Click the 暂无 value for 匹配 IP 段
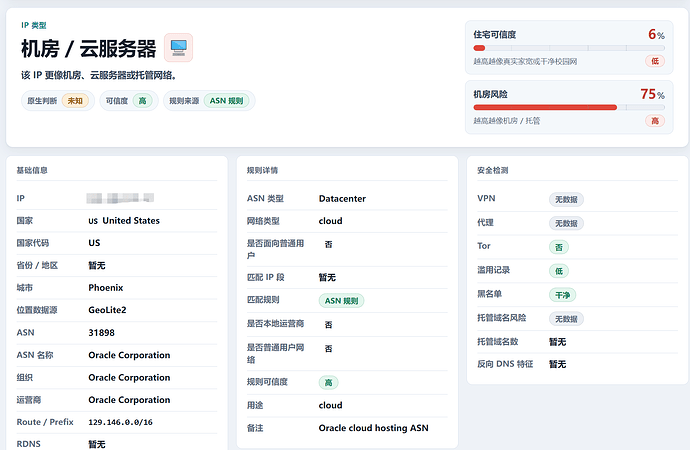The image size is (690, 450). (327, 278)
